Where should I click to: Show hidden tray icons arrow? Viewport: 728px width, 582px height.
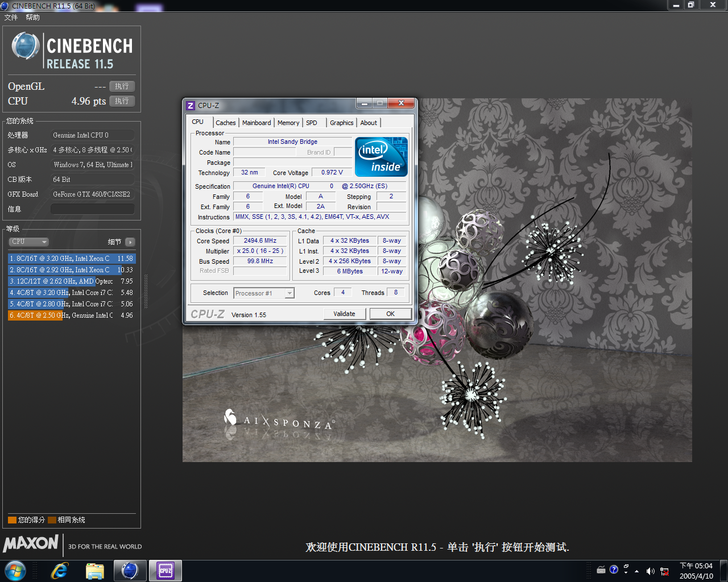(x=637, y=571)
